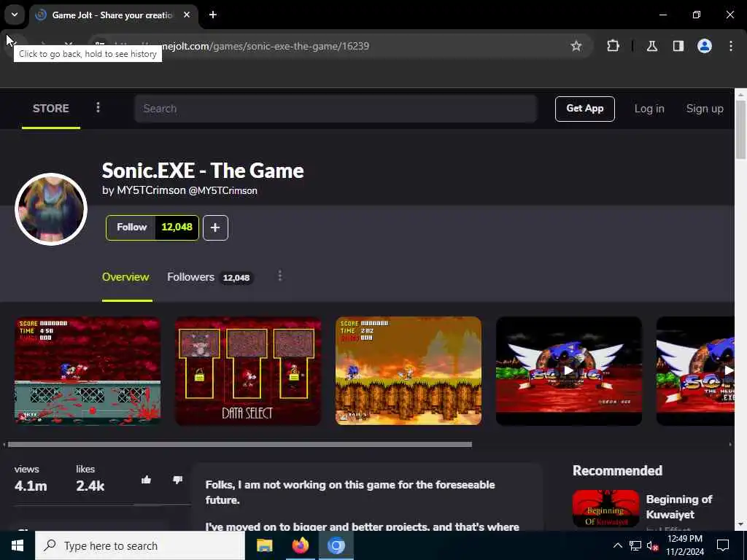Viewport: 747px width, 560px height.
Task: Click the Sign up link
Action: coord(705,109)
